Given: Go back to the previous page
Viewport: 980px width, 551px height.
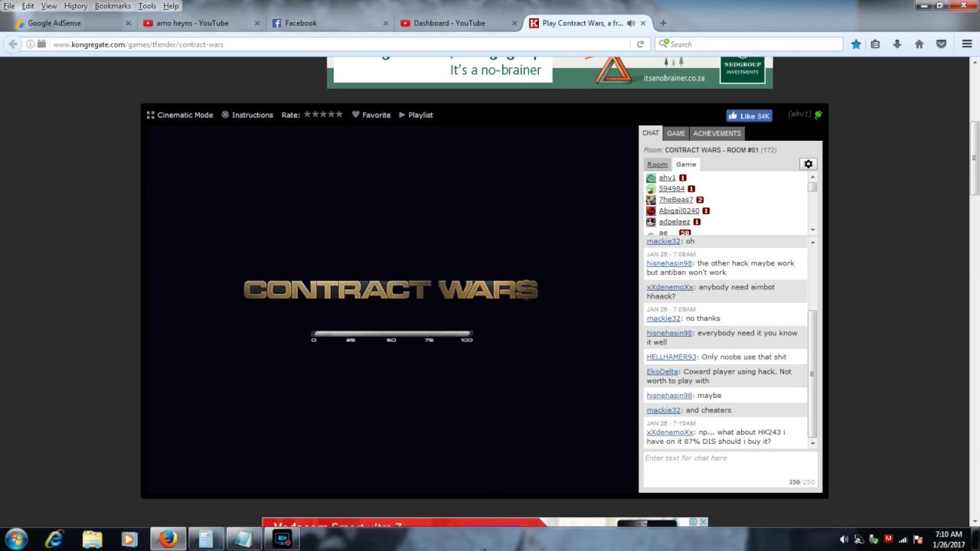Looking at the screenshot, I should [x=13, y=44].
